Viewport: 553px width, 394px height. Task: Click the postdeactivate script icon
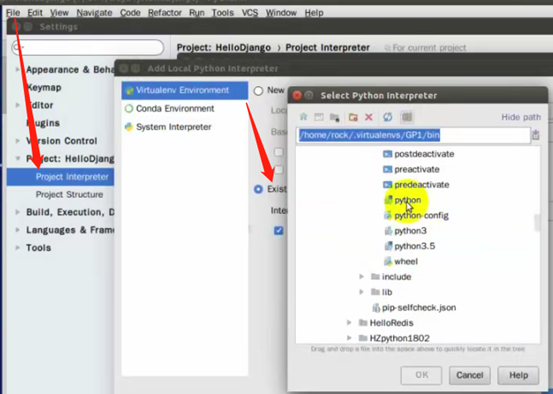[x=388, y=154]
